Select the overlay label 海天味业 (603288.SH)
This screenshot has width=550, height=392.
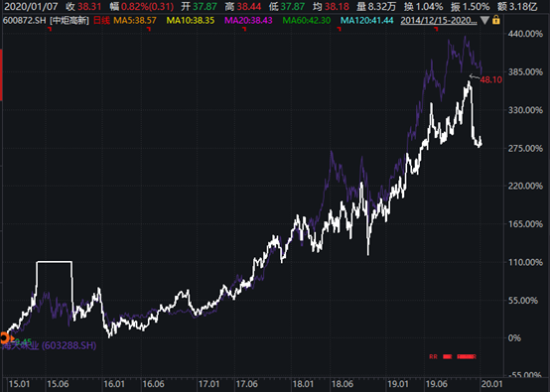49,345
